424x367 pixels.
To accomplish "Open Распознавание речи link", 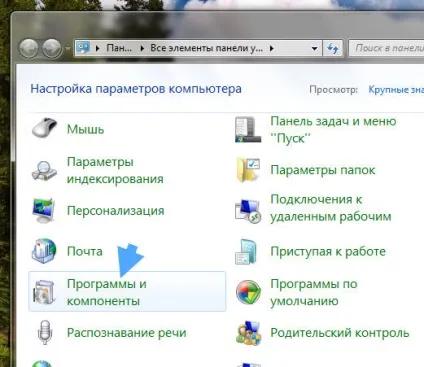I will point(126,333).
